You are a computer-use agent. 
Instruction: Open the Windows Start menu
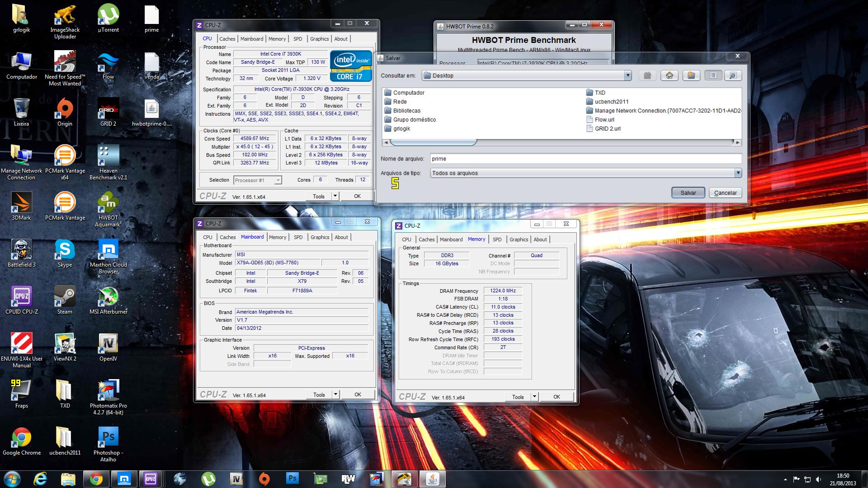click(x=12, y=479)
